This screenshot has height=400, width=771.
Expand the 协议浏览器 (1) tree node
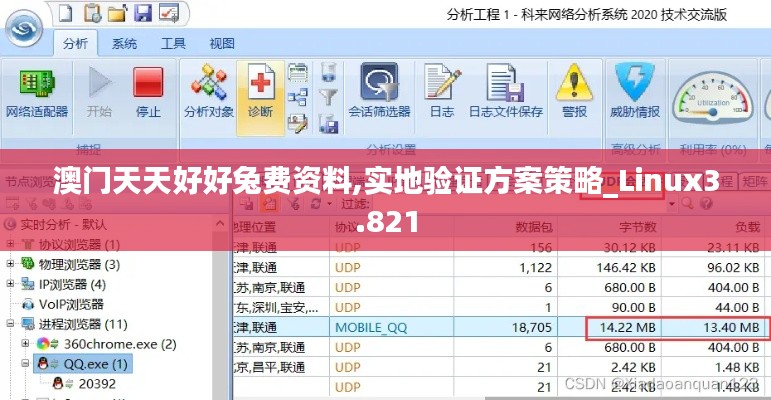point(10,244)
